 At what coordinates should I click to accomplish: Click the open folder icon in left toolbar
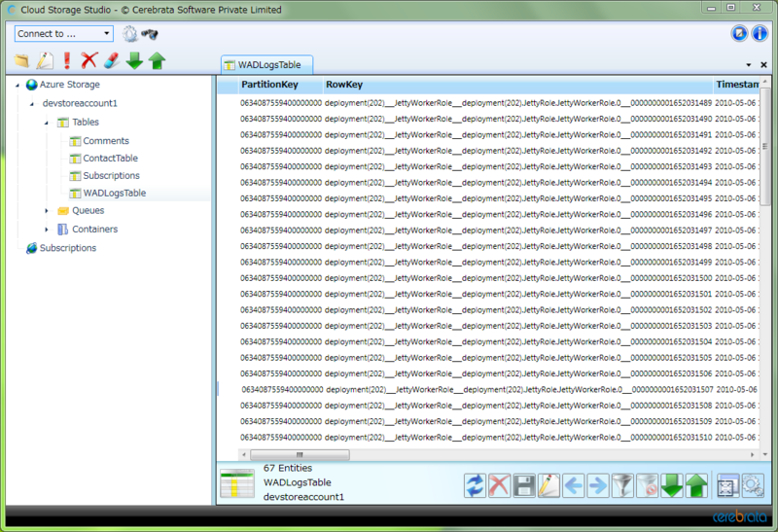click(21, 61)
